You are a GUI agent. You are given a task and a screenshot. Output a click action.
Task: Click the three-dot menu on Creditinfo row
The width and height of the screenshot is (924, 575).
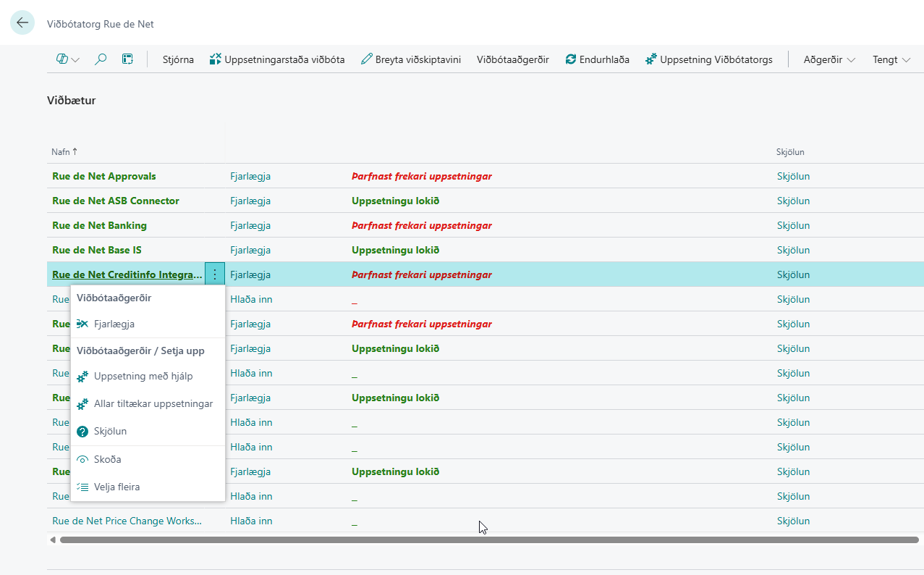tap(215, 274)
